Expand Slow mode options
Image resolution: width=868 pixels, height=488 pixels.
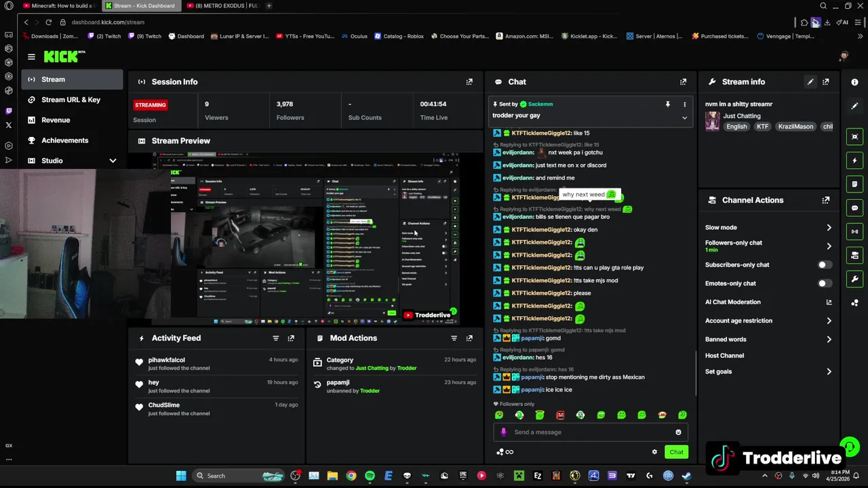(x=829, y=228)
